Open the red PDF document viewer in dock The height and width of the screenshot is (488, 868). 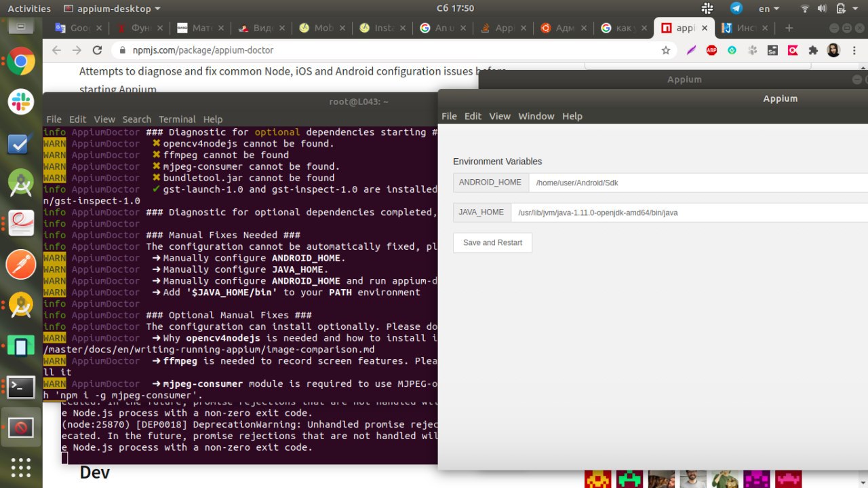(x=21, y=224)
